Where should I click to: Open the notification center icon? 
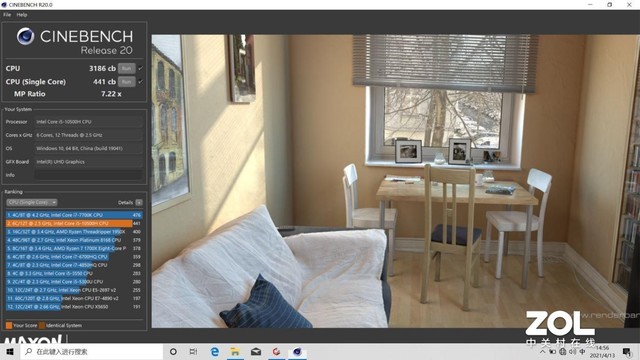[627, 351]
